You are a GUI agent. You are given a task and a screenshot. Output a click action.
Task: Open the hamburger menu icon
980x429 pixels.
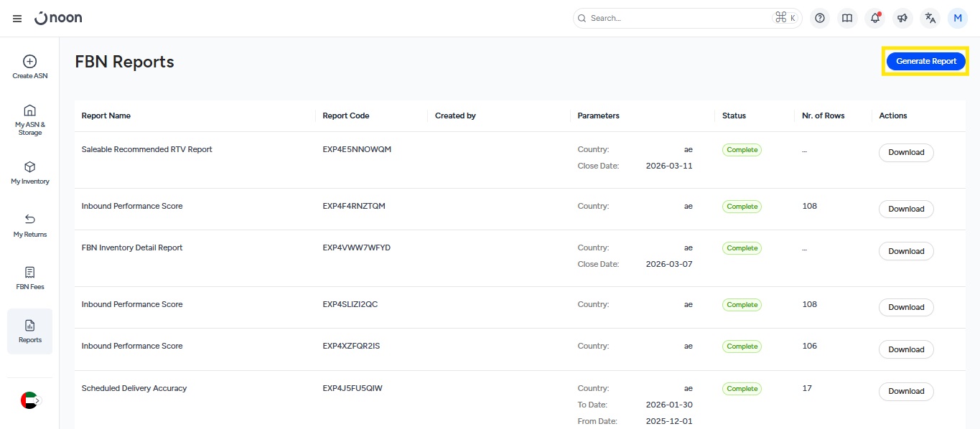pos(17,19)
